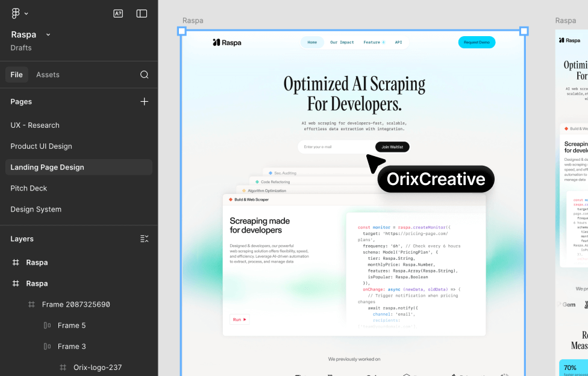The image size is (588, 376).
Task: Click the top-left selection handle of frame
Action: 182,31
